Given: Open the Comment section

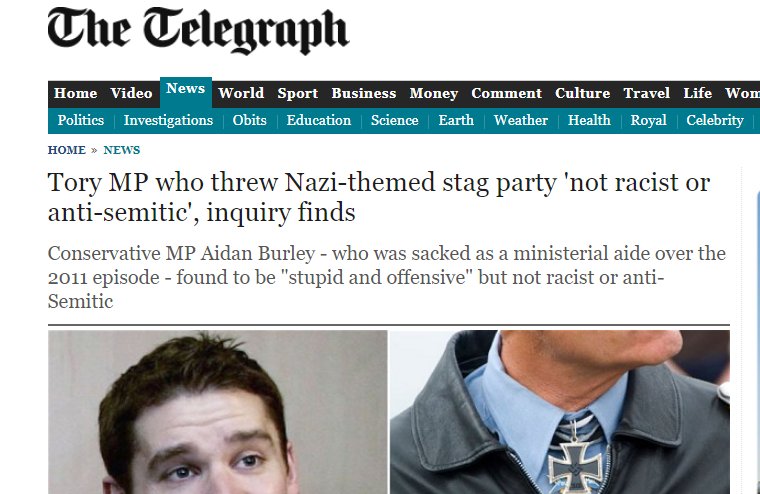Looking at the screenshot, I should pos(507,93).
